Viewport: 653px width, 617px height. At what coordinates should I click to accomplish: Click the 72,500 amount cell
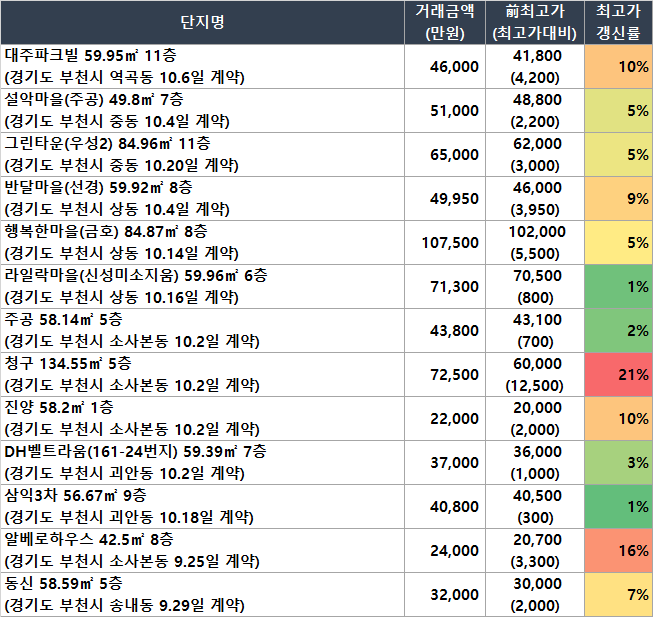(445, 375)
